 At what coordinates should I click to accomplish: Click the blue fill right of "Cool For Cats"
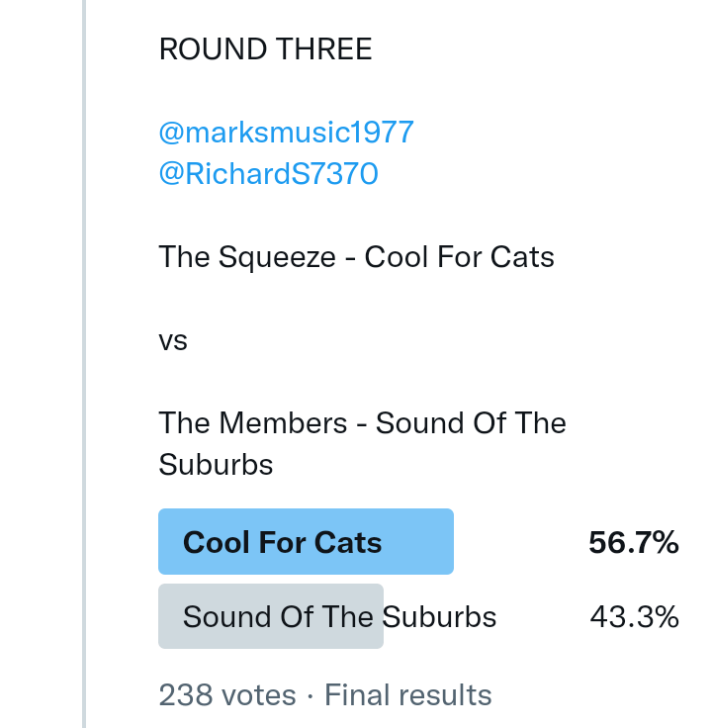(x=420, y=541)
